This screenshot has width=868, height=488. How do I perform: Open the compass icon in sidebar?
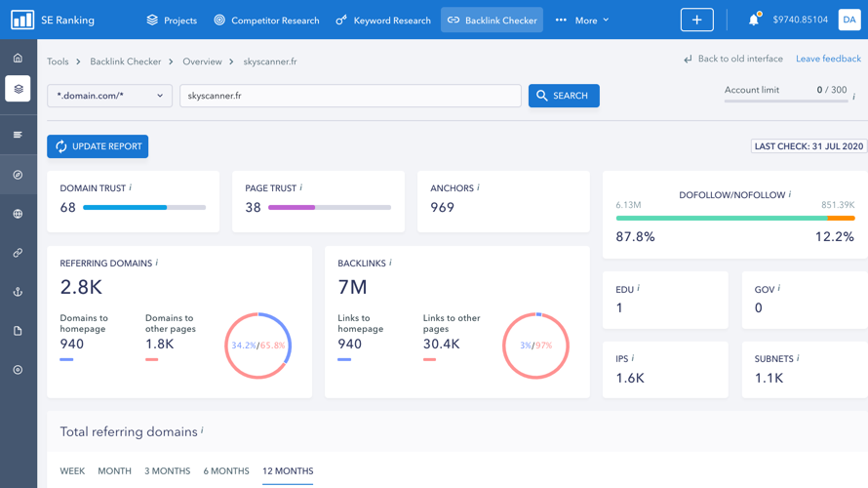[18, 175]
